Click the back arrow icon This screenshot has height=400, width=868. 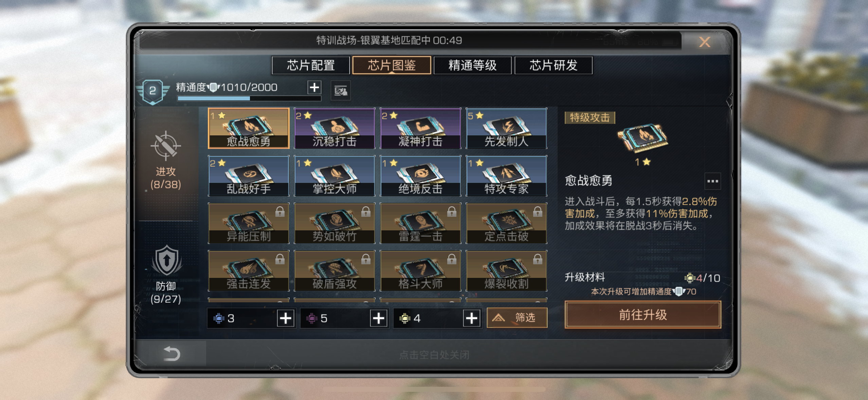[x=171, y=354]
